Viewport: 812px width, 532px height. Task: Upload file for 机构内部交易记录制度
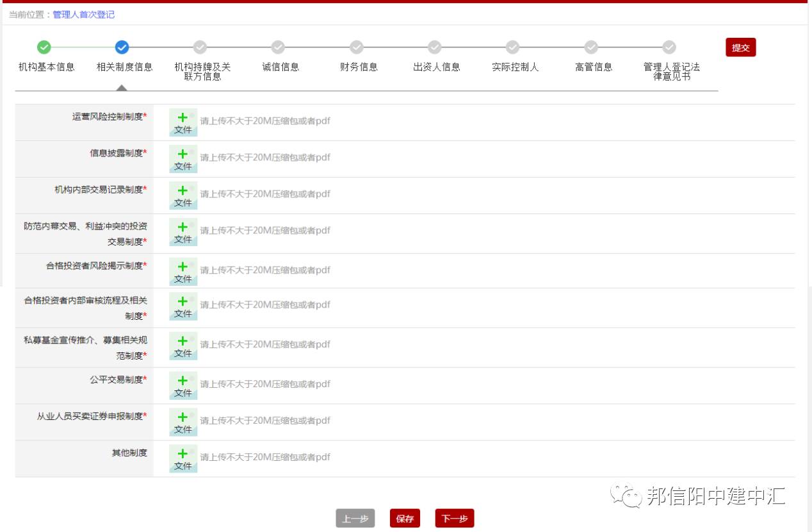click(183, 195)
